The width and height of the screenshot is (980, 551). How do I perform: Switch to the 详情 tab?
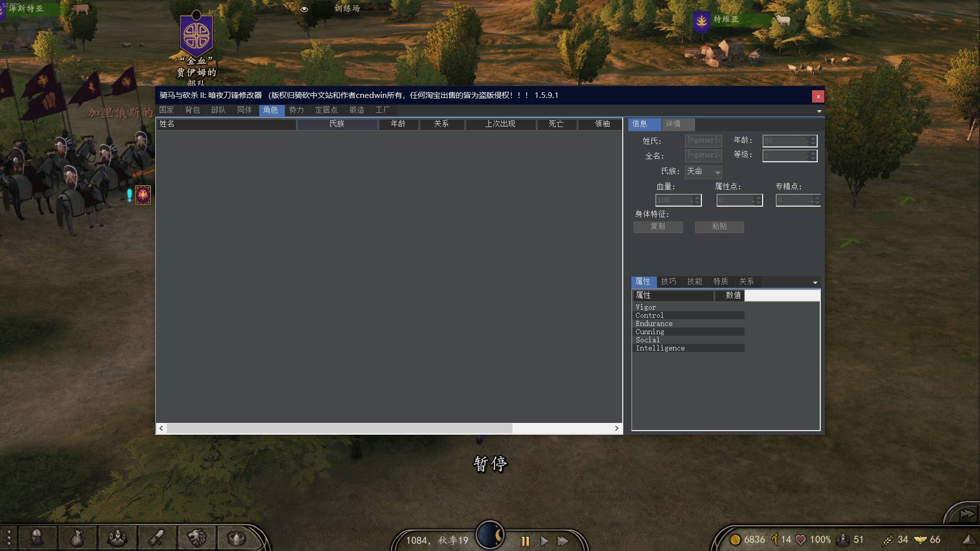tap(678, 124)
